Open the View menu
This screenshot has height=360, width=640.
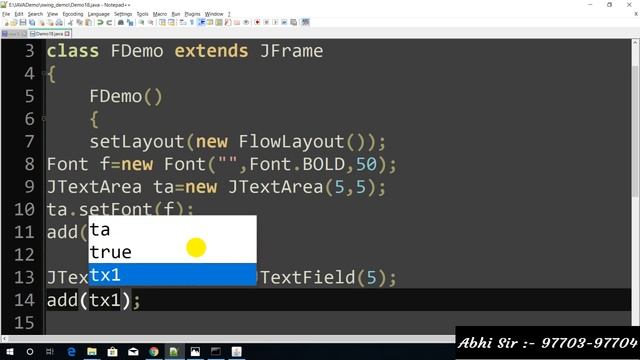click(x=52, y=14)
